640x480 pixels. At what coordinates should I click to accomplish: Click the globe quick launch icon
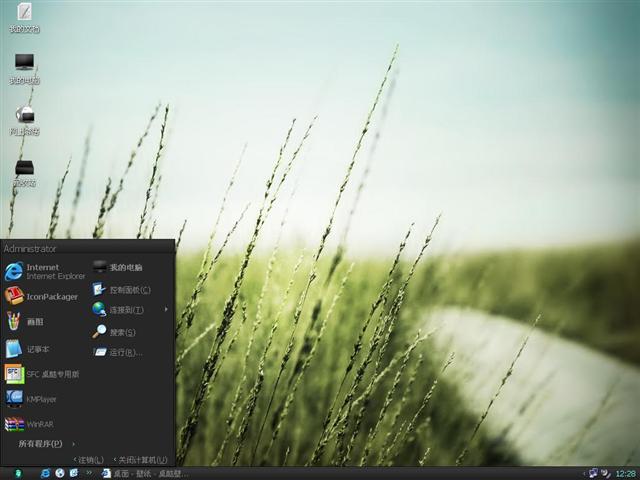pyautogui.click(x=60, y=473)
